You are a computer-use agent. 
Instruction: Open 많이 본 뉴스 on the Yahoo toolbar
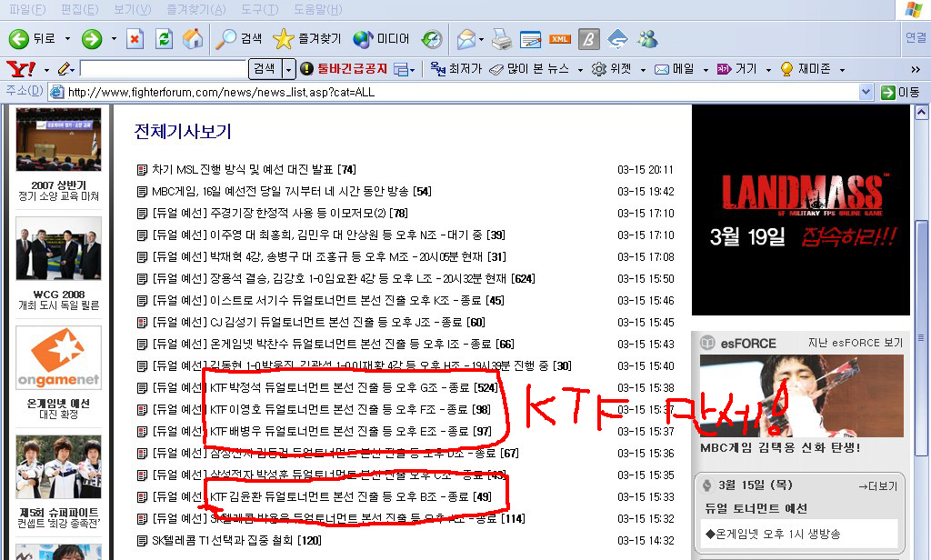[x=530, y=69]
